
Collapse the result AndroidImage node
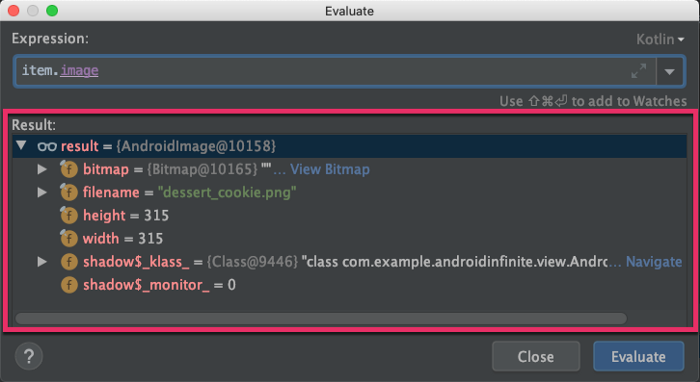pos(21,145)
